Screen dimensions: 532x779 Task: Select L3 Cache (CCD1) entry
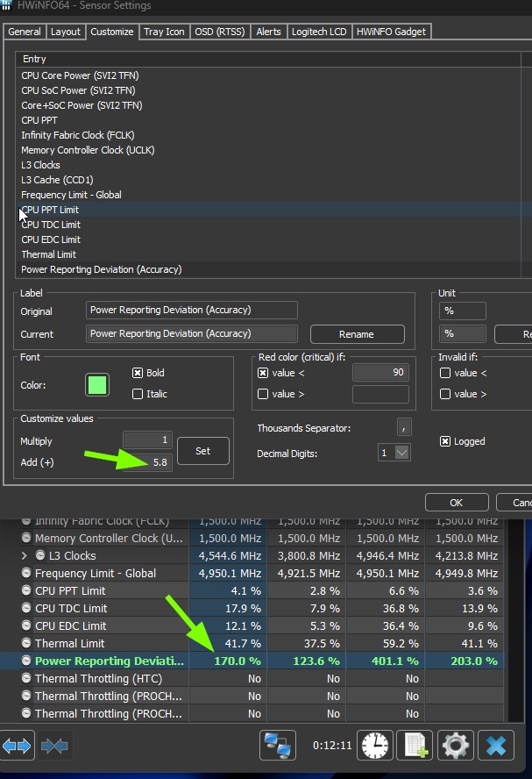pyautogui.click(x=57, y=180)
